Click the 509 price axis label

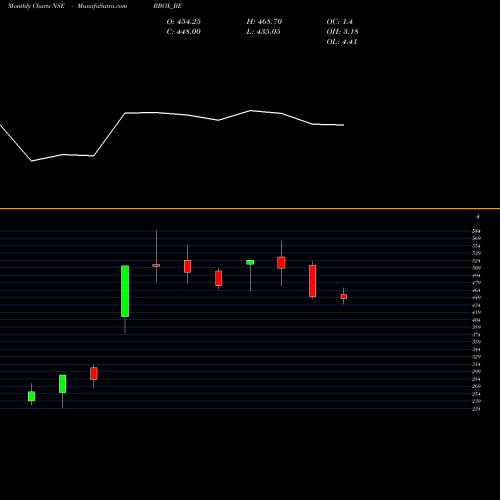476,268
